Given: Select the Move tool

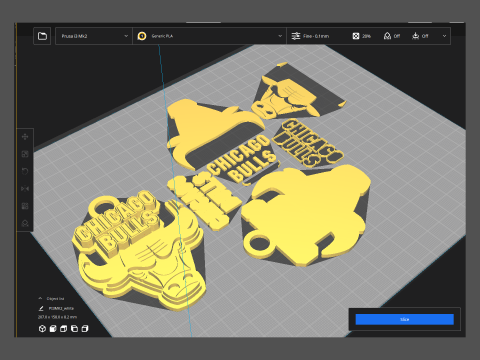Looking at the screenshot, I should coord(25,137).
